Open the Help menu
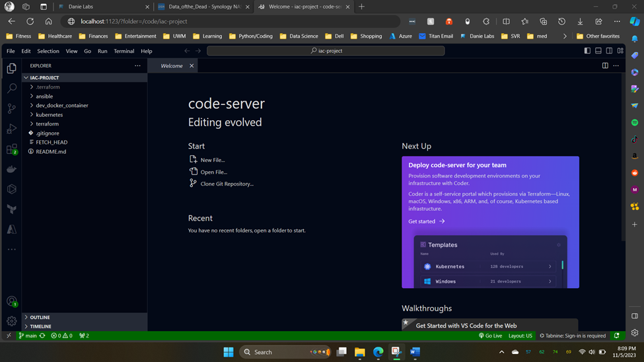644x362 pixels. click(x=146, y=51)
